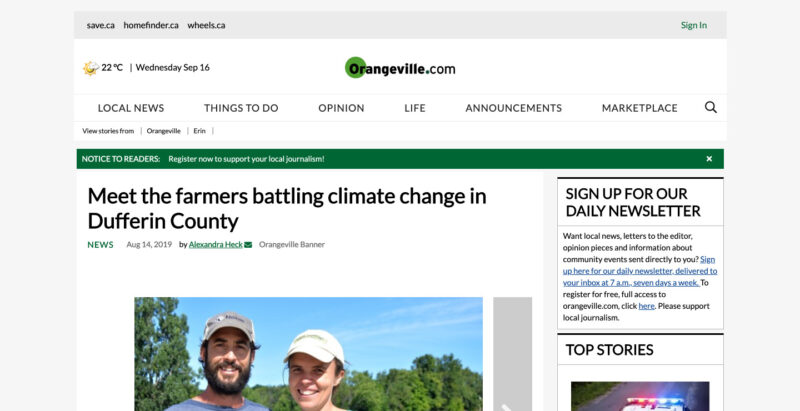Click the envelope icon beside author name
The height and width of the screenshot is (411, 800).
tap(248, 245)
